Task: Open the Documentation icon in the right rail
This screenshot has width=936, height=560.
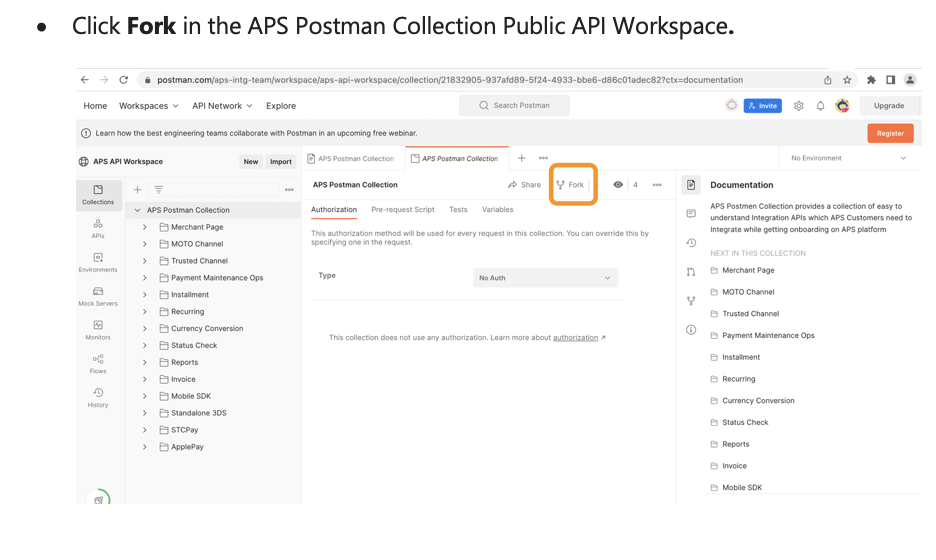Action: 691,185
